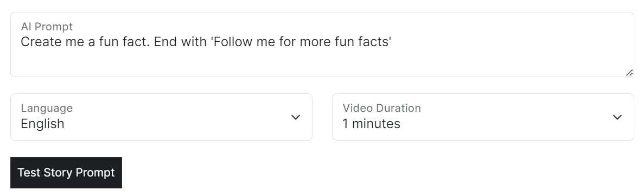The width and height of the screenshot is (644, 196).
Task: Click the 'Language' label text
Action: (47, 108)
